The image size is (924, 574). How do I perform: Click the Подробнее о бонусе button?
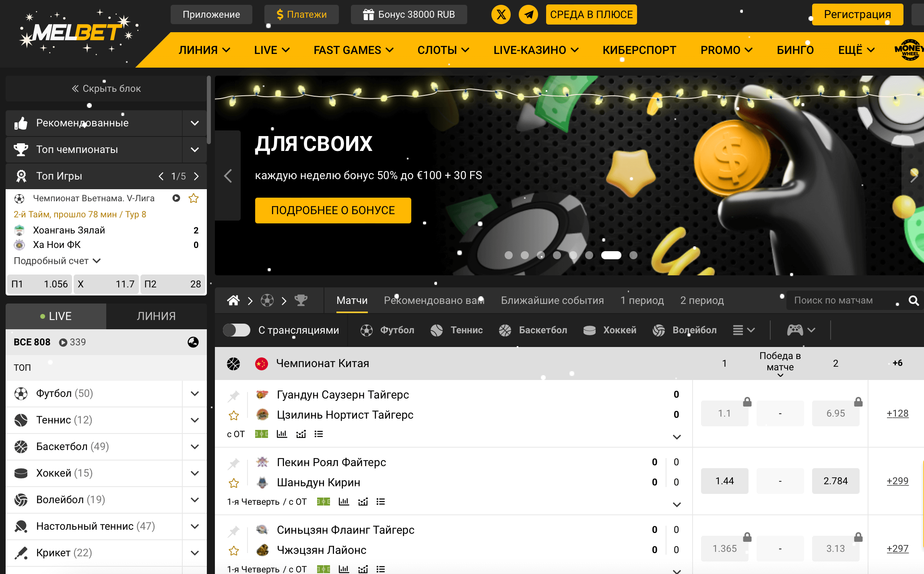[333, 210]
